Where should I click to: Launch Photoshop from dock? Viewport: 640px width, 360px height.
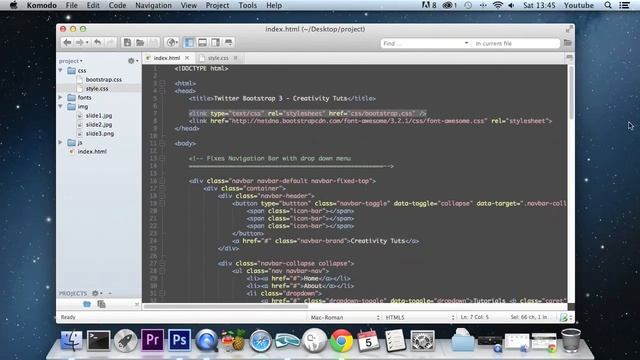179,340
